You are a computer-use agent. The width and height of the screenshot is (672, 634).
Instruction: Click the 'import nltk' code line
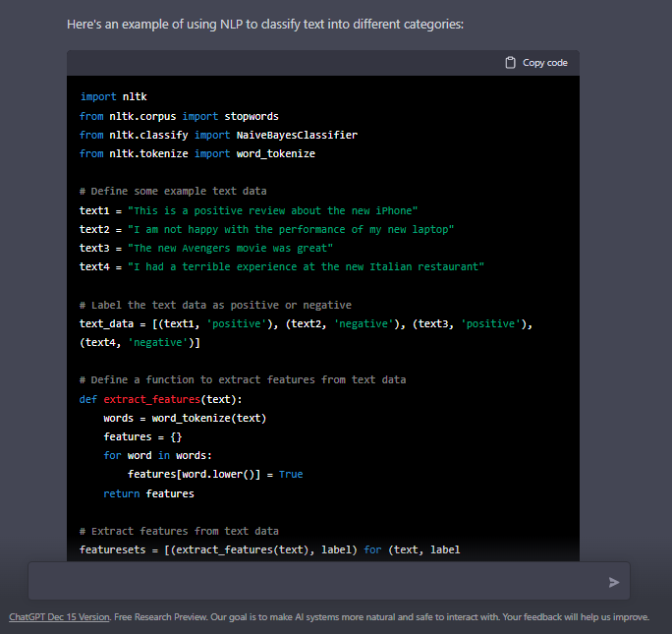tap(113, 97)
